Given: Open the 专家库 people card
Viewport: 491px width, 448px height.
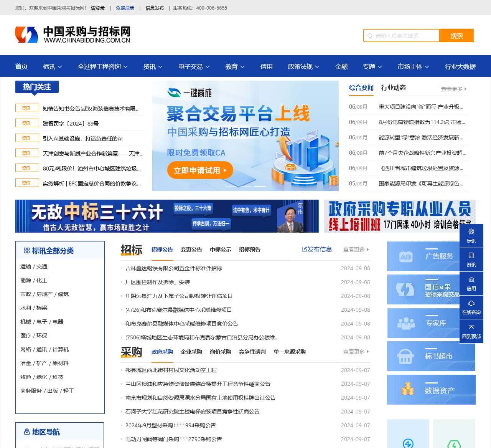Looking at the screenshot, I should 423,323.
